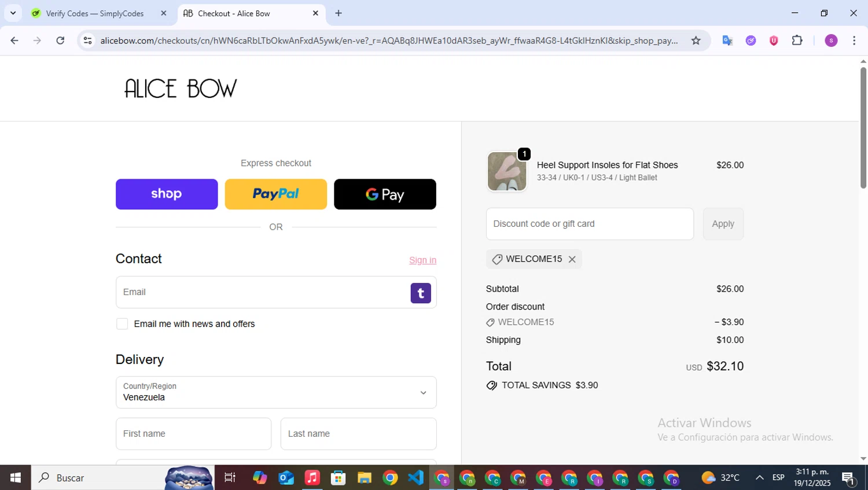Open the Chrome three-dot menu

(854, 40)
